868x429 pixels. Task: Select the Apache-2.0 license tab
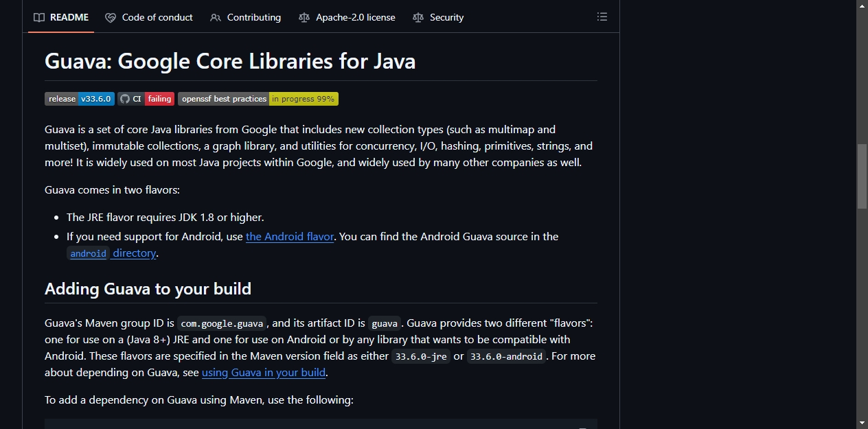pos(347,17)
